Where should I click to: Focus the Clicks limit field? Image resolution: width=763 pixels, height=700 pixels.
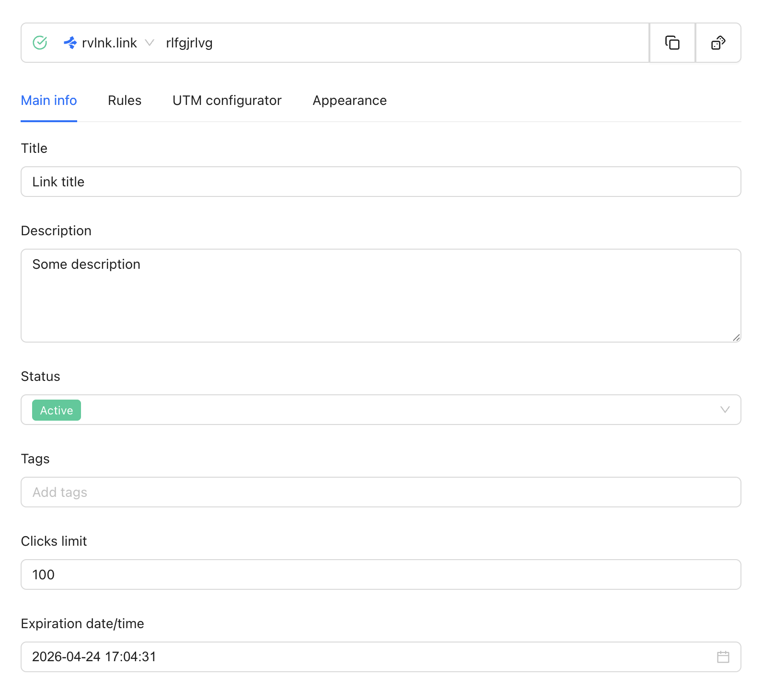tap(381, 574)
